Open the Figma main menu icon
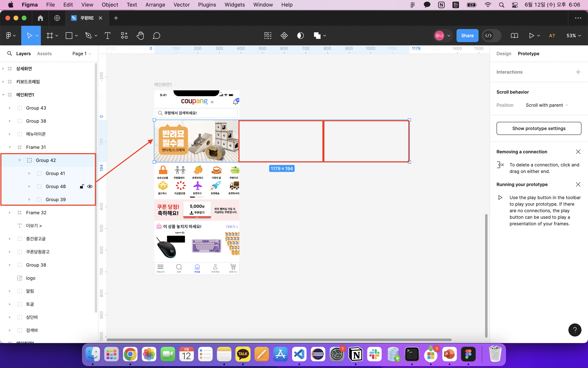Screen dimensions: 588x368 [8, 36]
